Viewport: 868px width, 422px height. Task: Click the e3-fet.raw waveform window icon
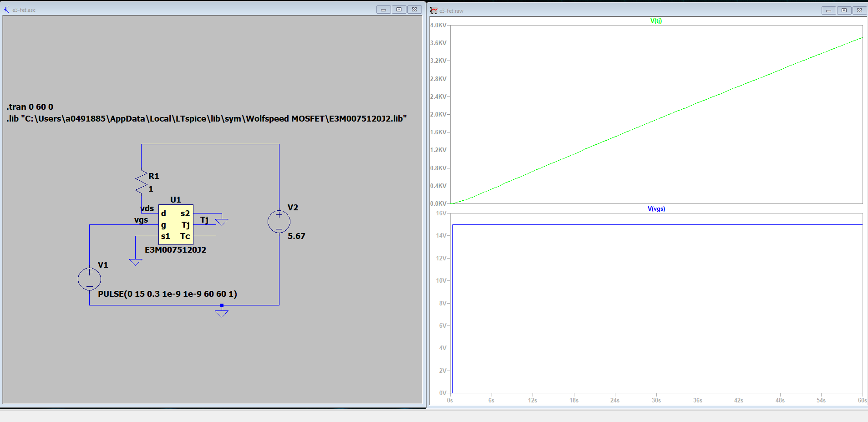[x=434, y=10]
